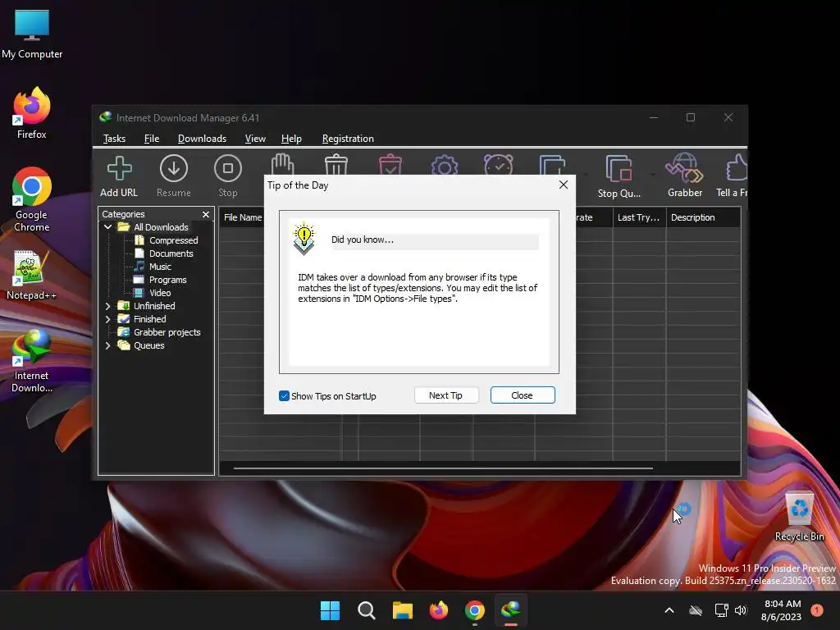Viewport: 840px width, 630px height.
Task: Open the Recycle Bin desktop icon
Action: pyautogui.click(x=799, y=517)
